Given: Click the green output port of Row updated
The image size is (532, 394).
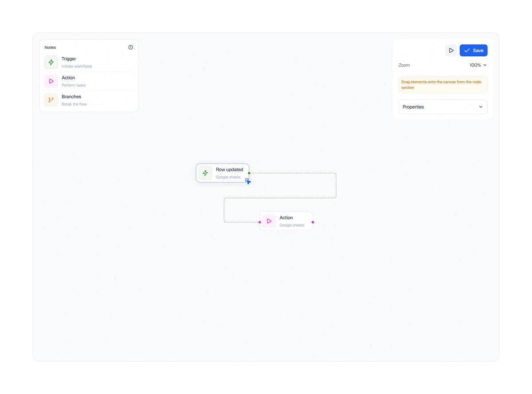Looking at the screenshot, I should pyautogui.click(x=249, y=173).
